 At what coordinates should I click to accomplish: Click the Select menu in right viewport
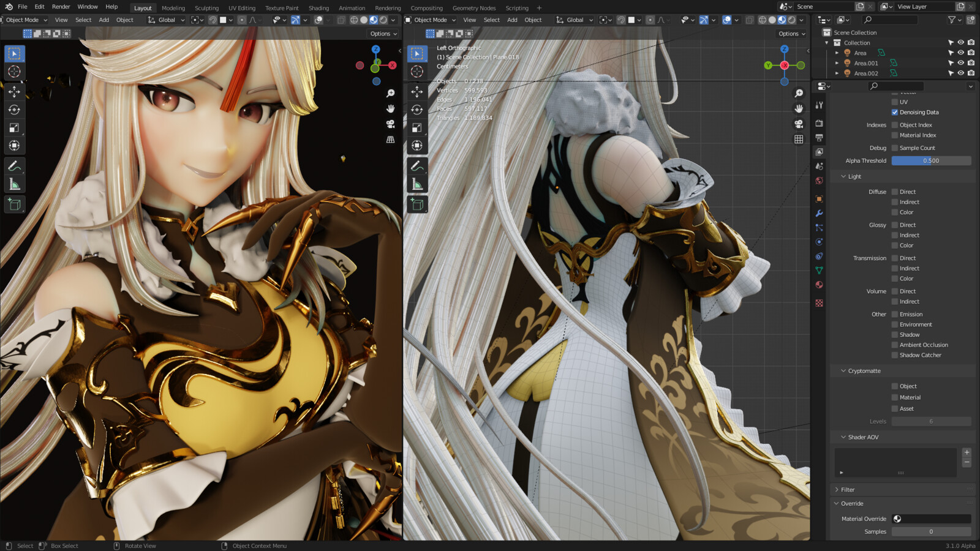(492, 20)
